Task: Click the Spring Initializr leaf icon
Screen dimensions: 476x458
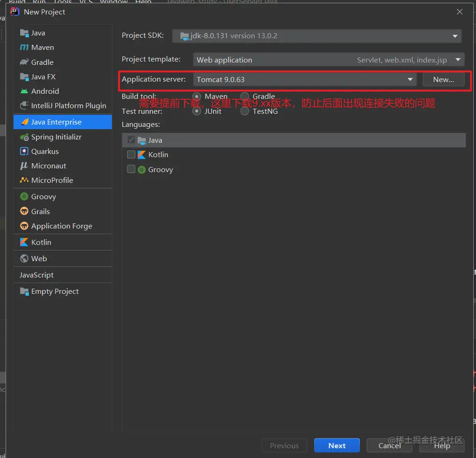Action: click(x=24, y=137)
